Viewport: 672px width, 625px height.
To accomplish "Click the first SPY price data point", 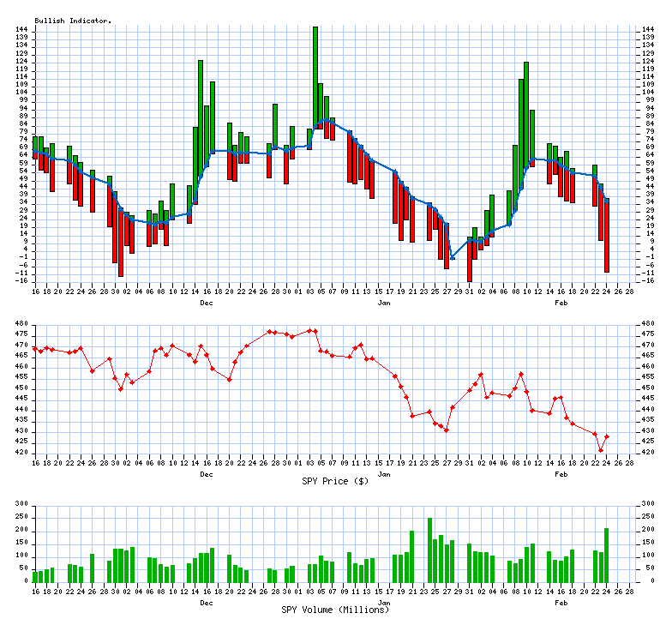I will pyautogui.click(x=35, y=349).
